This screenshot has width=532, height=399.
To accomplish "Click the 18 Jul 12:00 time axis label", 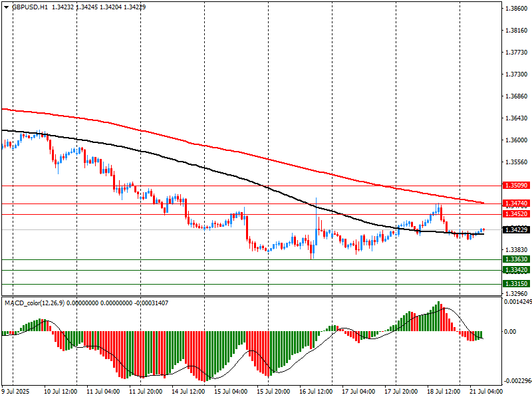I will tap(444, 391).
